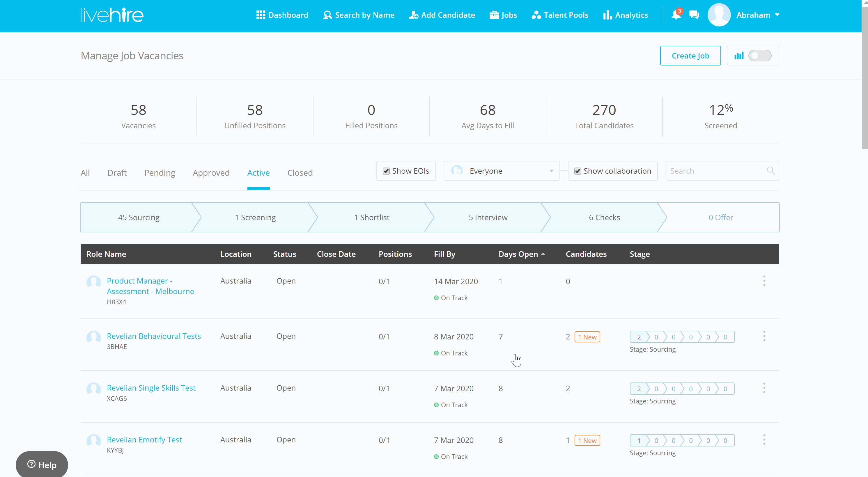Open Product Manager - Assessment - Melbourne job
Image resolution: width=868 pixels, height=477 pixels.
coord(150,286)
